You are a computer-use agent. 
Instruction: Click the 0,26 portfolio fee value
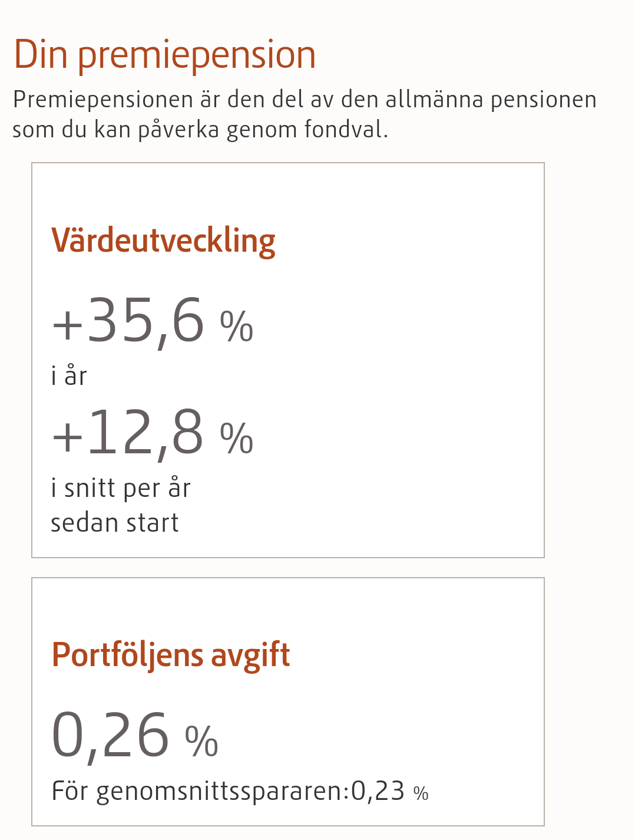tap(111, 736)
